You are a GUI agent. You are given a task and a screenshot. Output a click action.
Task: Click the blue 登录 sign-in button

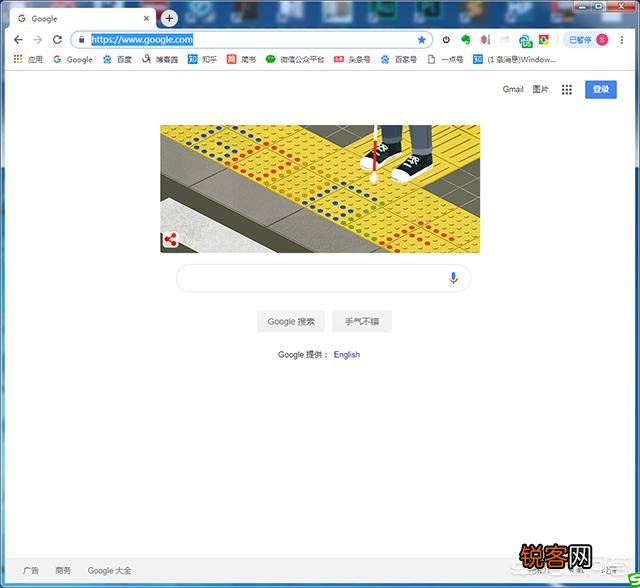point(601,89)
